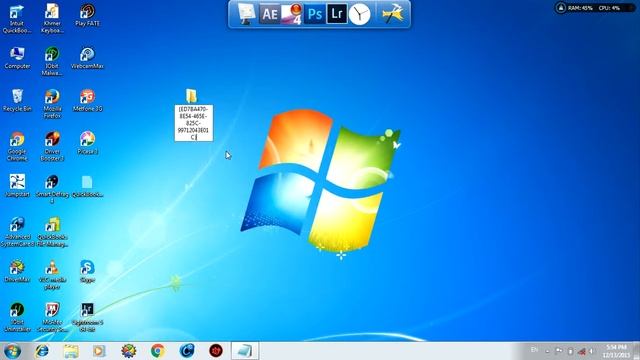Screen dimensions: 640x360
Task: Show hidden tray icons arrow
Action: tap(547, 351)
